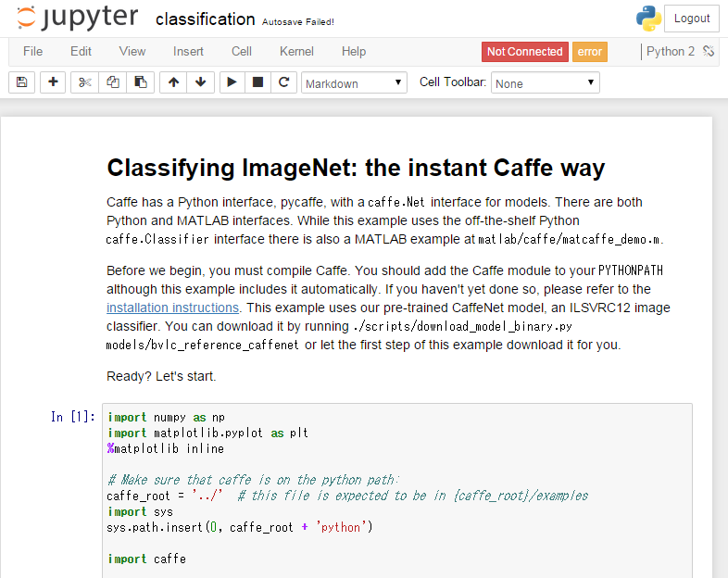Open the View menu
The image size is (728, 578).
(x=132, y=51)
